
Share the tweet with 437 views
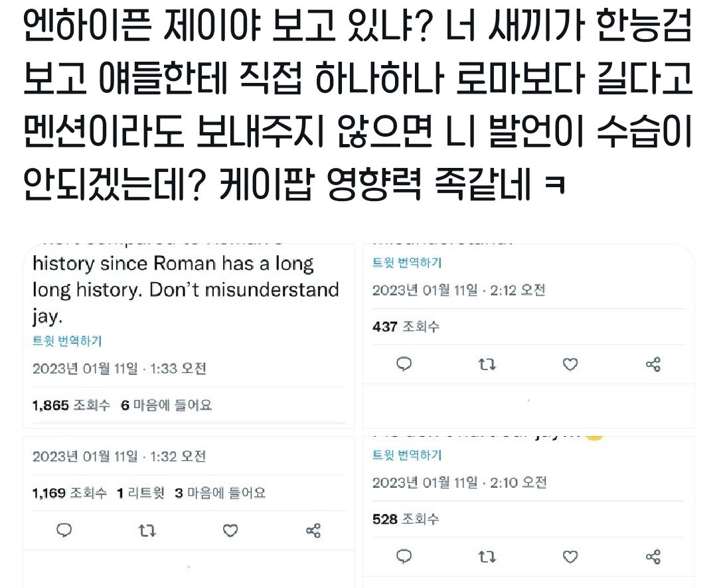(x=653, y=364)
